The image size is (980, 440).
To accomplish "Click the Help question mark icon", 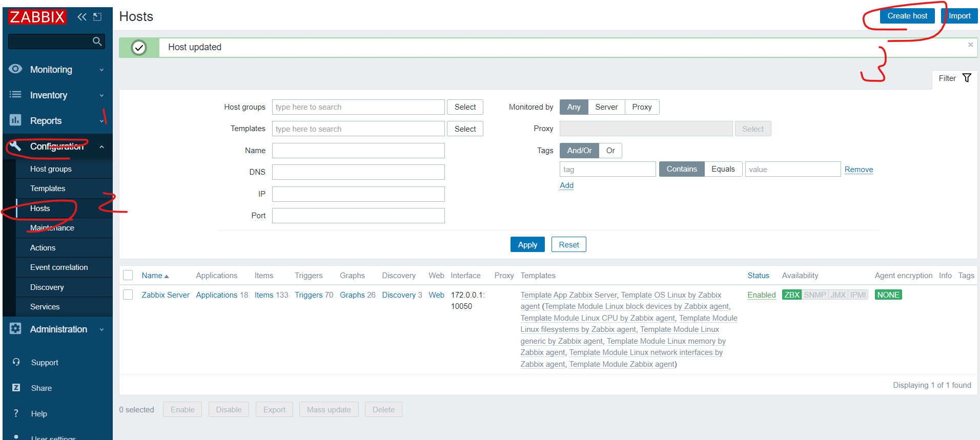I will [16, 413].
